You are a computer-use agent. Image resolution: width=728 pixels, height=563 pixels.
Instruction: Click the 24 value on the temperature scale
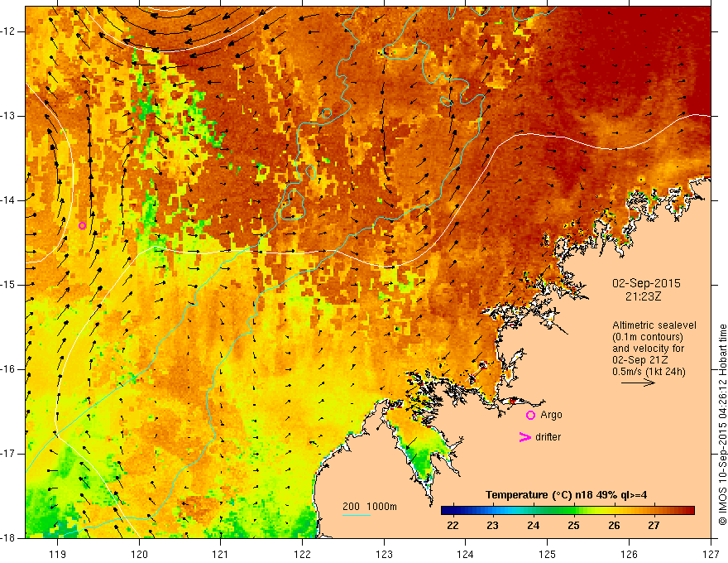pyautogui.click(x=533, y=526)
